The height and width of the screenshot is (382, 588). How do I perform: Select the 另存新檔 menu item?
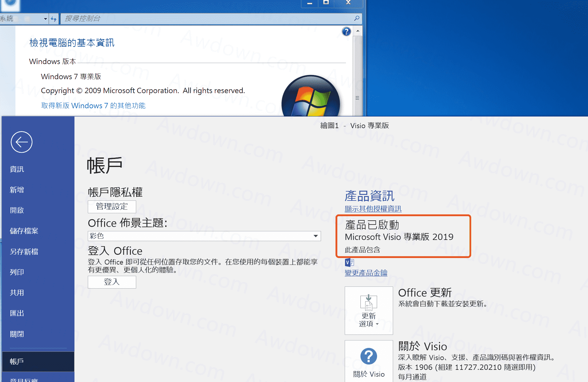click(x=24, y=252)
